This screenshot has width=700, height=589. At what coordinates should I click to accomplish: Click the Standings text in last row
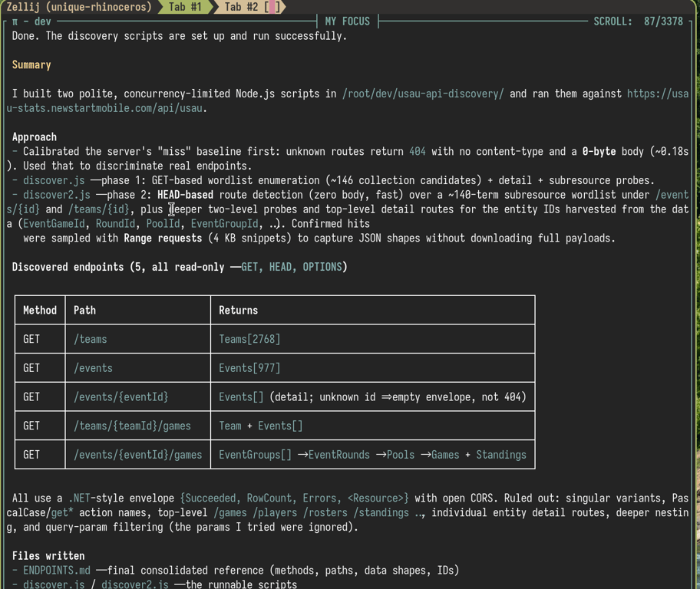[501, 455]
